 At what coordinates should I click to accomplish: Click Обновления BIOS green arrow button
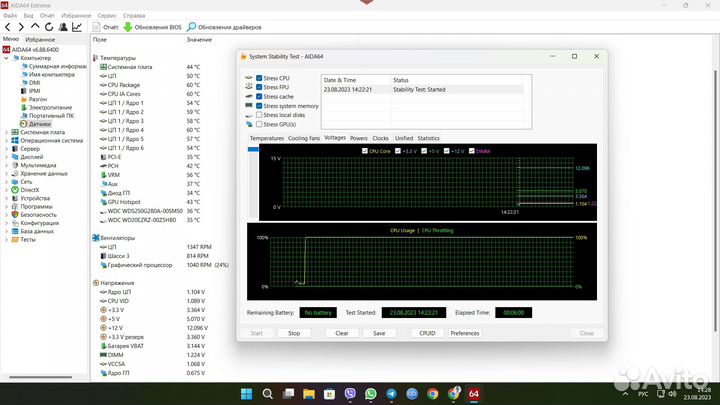(x=152, y=27)
